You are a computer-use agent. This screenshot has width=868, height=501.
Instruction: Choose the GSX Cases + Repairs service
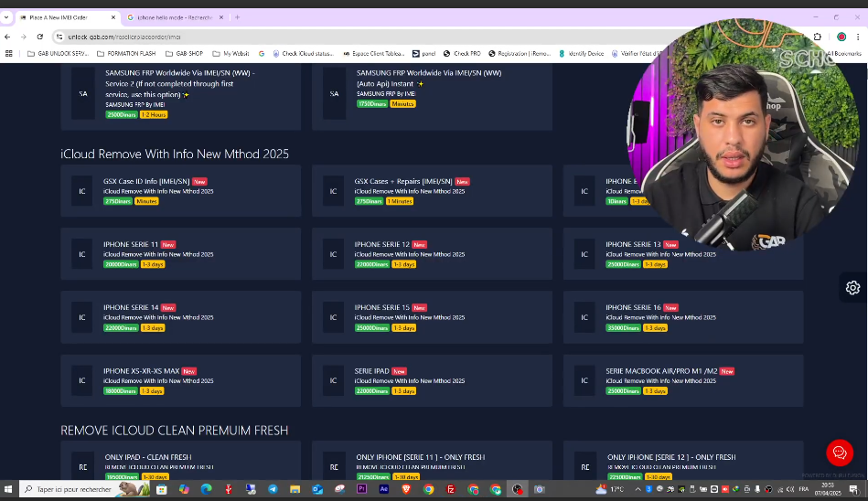coord(432,190)
